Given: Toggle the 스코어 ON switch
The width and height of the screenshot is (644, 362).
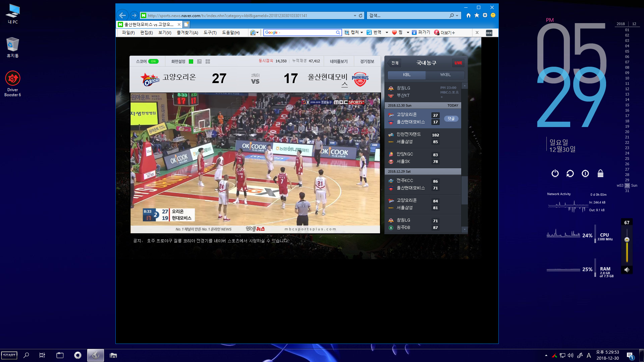Looking at the screenshot, I should click(x=153, y=61).
